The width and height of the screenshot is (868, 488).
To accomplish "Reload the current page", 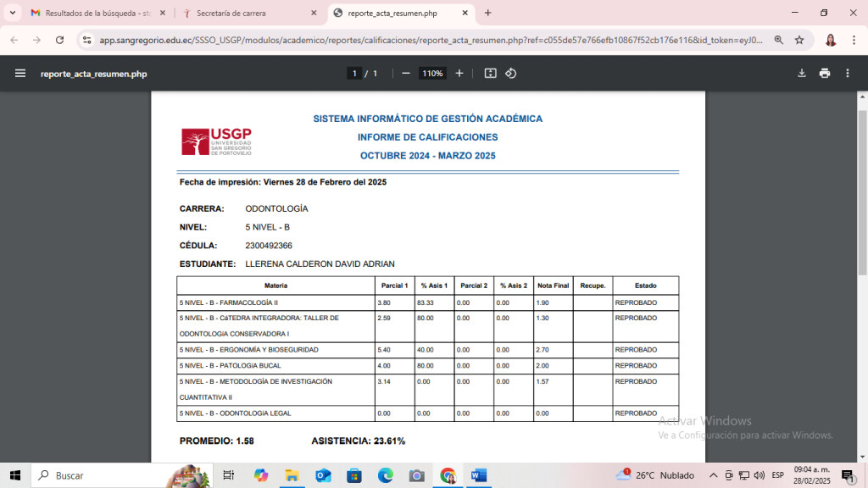I will click(x=59, y=40).
